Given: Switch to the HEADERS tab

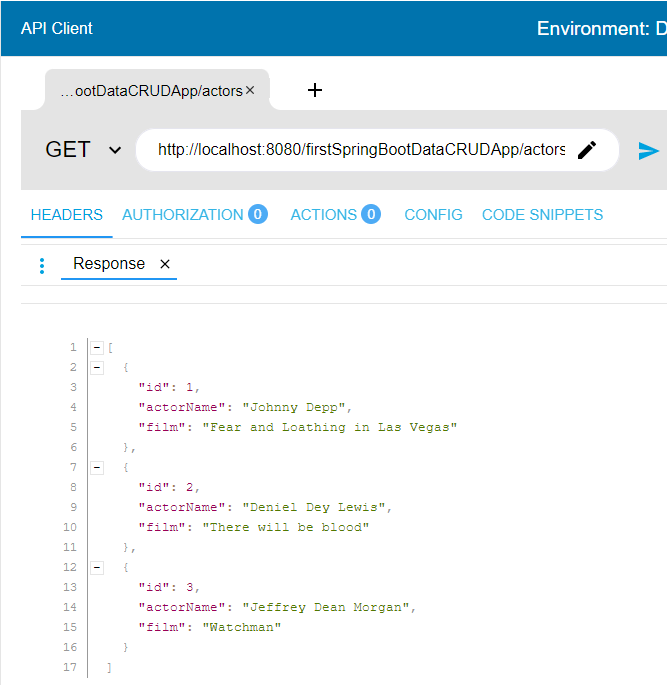Looking at the screenshot, I should (67, 215).
